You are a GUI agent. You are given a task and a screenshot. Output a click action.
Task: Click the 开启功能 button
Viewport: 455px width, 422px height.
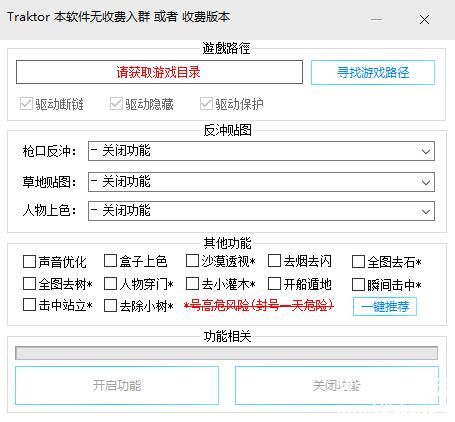pyautogui.click(x=117, y=385)
